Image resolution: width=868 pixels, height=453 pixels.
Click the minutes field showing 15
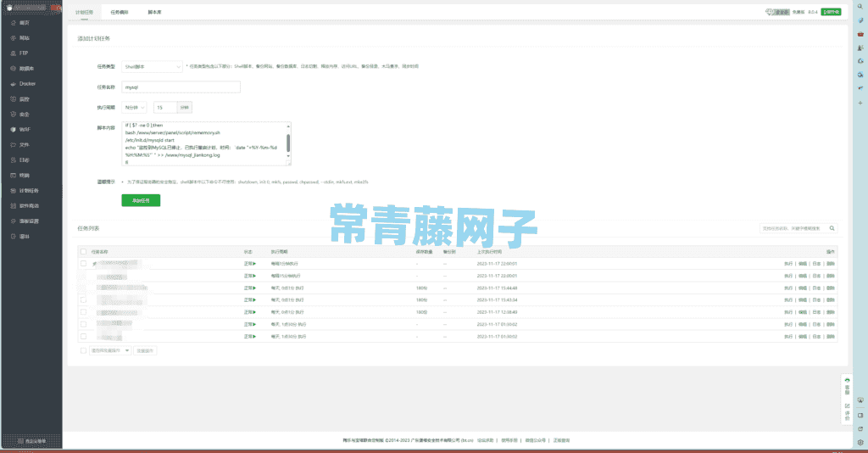pyautogui.click(x=165, y=108)
